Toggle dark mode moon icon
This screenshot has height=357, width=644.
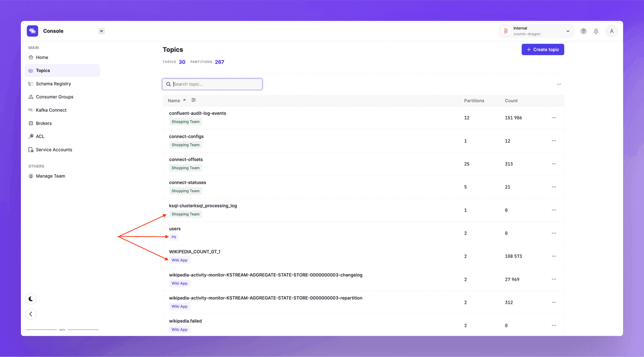[x=31, y=299]
